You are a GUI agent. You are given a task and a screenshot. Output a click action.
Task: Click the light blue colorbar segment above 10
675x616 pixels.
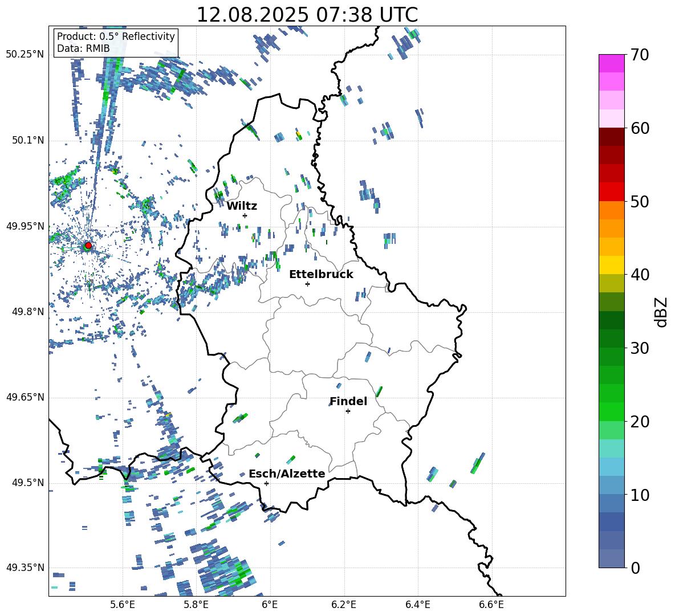click(612, 486)
